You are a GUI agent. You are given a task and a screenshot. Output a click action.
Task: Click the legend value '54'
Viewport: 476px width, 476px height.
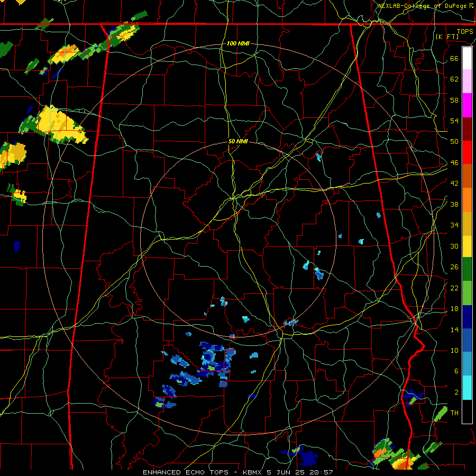pos(454,121)
